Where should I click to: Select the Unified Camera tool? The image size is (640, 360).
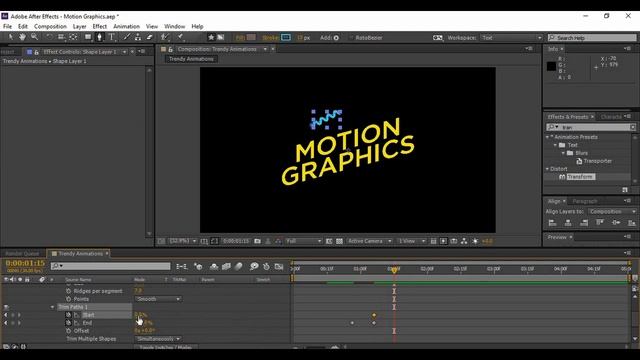point(61,37)
